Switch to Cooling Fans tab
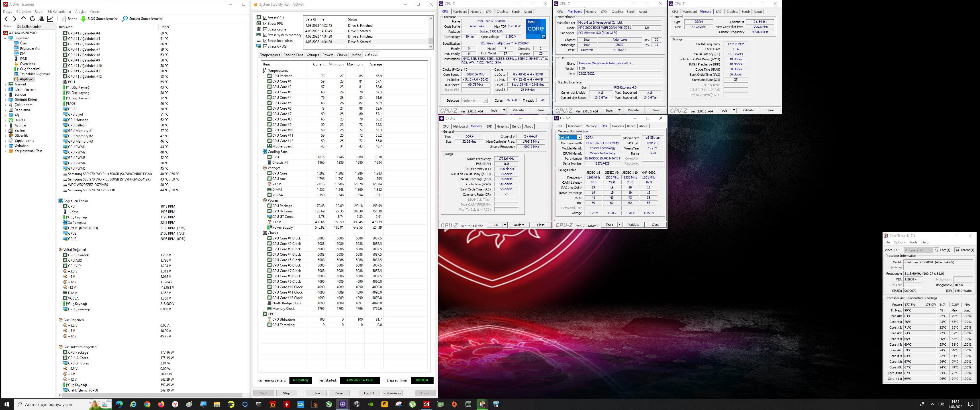This screenshot has height=410, width=980. point(293,55)
